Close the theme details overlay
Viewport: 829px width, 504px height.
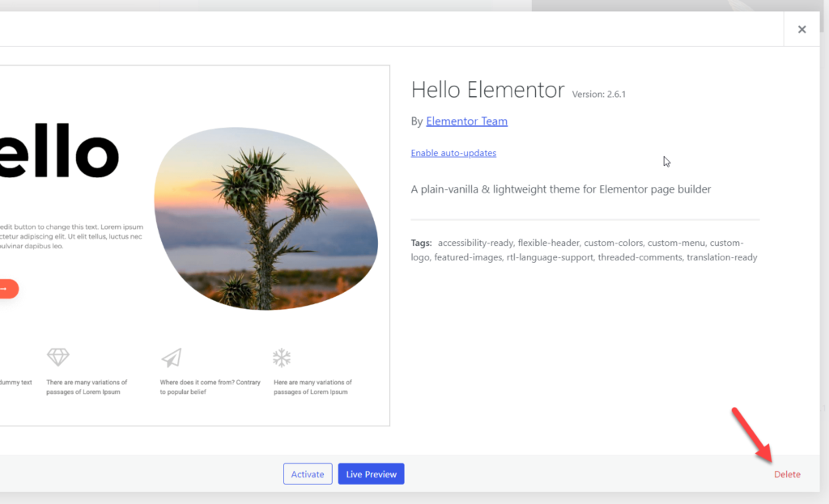click(801, 30)
